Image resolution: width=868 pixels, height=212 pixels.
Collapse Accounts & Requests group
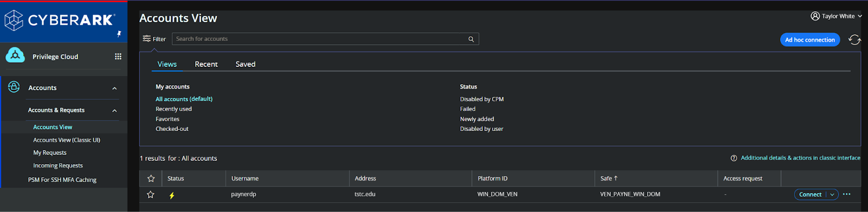tap(114, 110)
